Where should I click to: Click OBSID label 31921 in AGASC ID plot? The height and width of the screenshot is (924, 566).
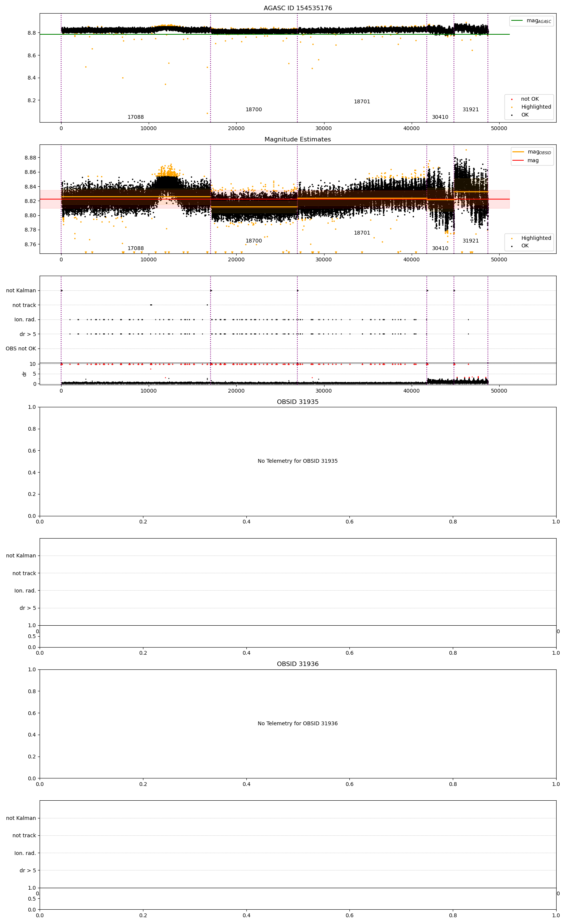(471, 110)
